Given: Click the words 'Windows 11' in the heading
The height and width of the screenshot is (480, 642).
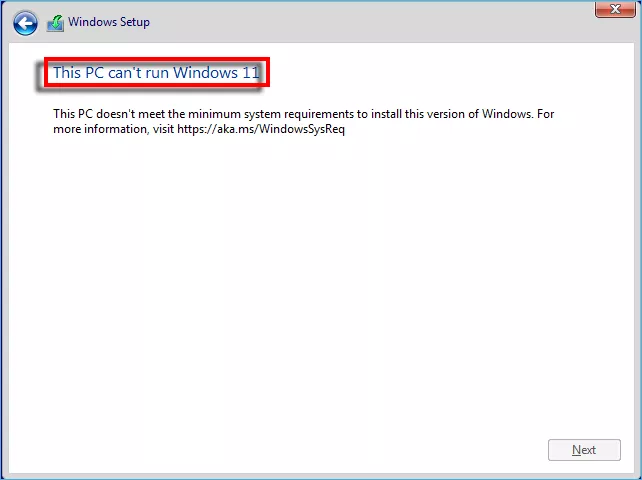Looking at the screenshot, I should (217, 72).
